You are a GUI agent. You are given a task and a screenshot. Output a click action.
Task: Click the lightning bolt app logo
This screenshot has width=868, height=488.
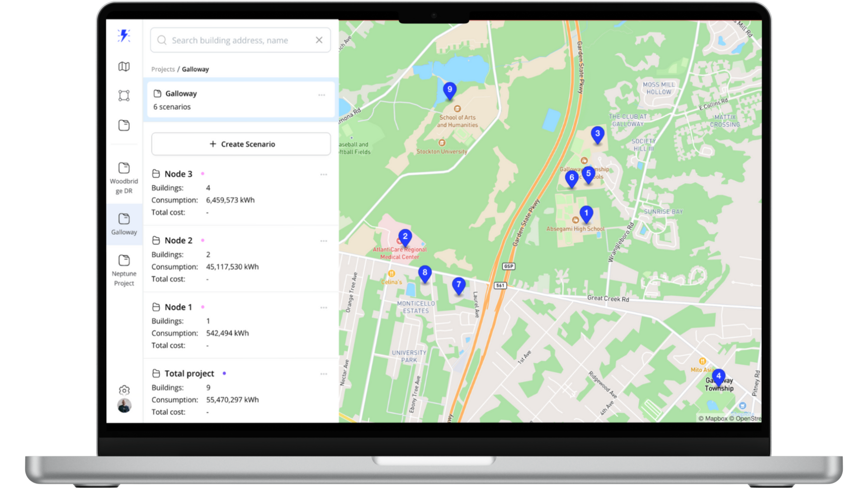(x=124, y=36)
